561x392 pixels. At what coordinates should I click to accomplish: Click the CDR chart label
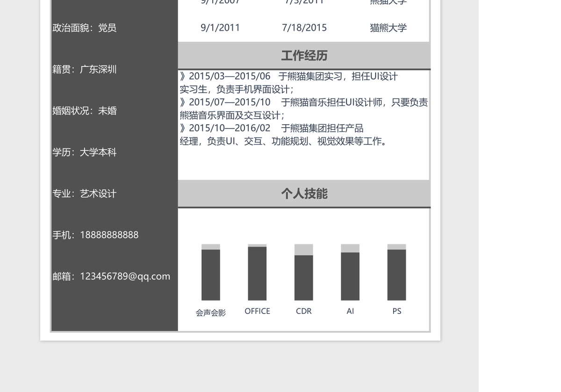tap(304, 311)
